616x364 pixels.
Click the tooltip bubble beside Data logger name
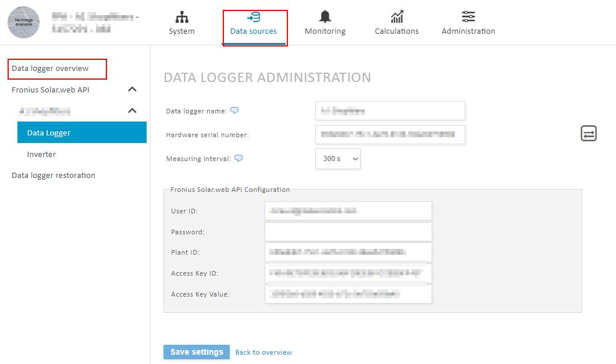[x=234, y=110]
